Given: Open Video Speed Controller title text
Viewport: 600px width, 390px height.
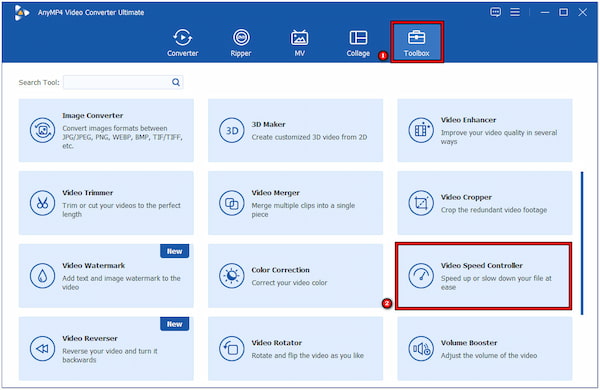Looking at the screenshot, I should coord(481,265).
